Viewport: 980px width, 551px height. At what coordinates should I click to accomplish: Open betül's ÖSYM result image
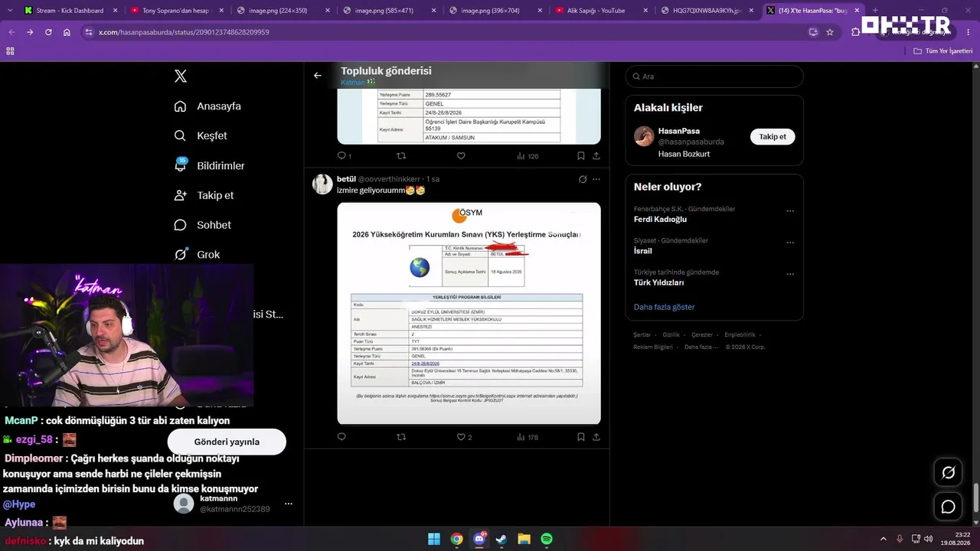(x=469, y=313)
